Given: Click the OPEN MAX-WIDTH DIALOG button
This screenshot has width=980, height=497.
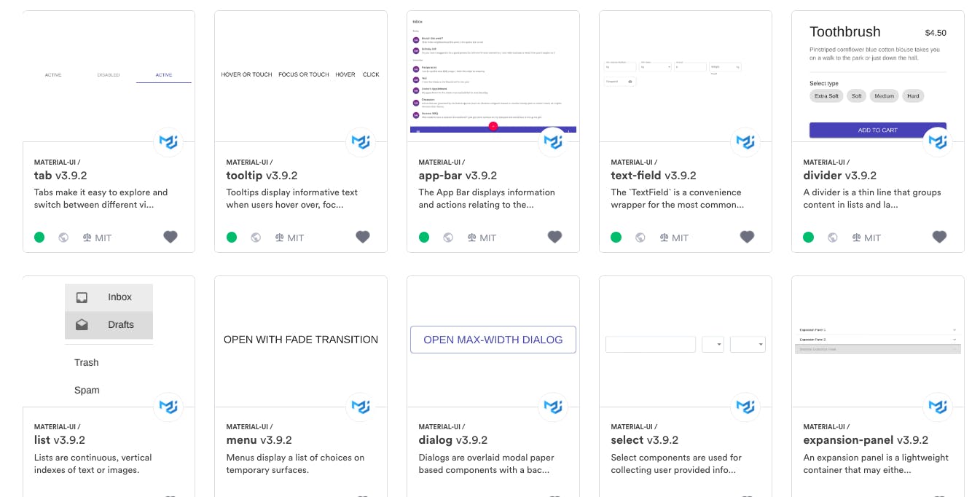Looking at the screenshot, I should [x=493, y=340].
